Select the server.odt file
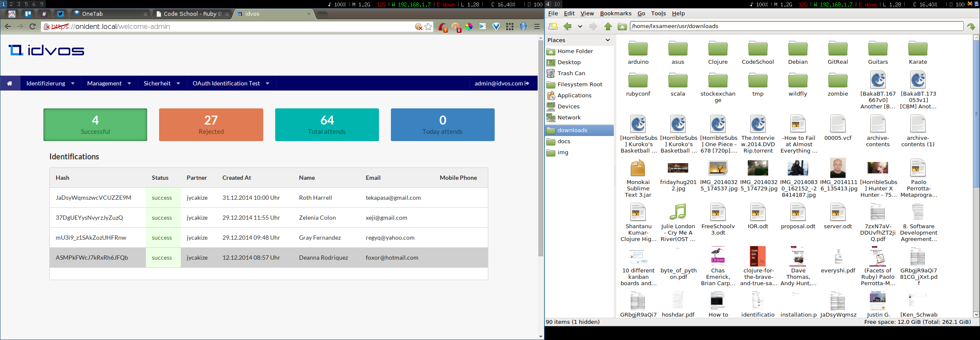980x340 pixels. click(x=838, y=216)
